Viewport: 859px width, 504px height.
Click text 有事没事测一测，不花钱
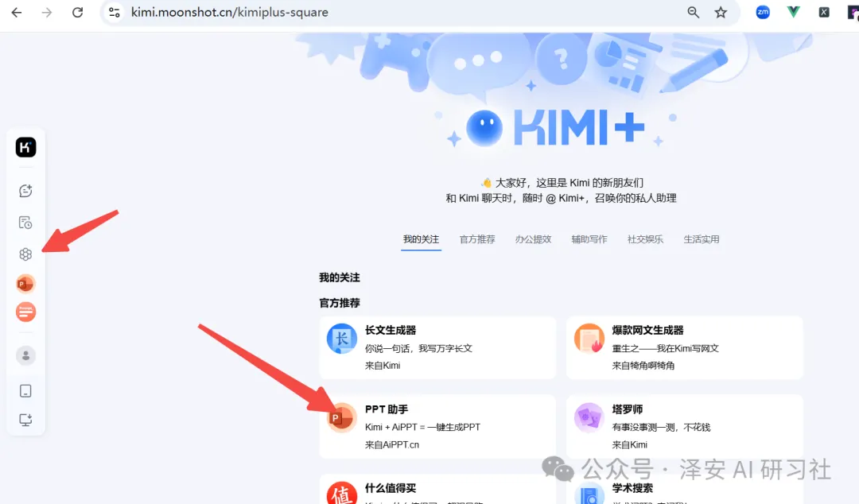click(661, 428)
